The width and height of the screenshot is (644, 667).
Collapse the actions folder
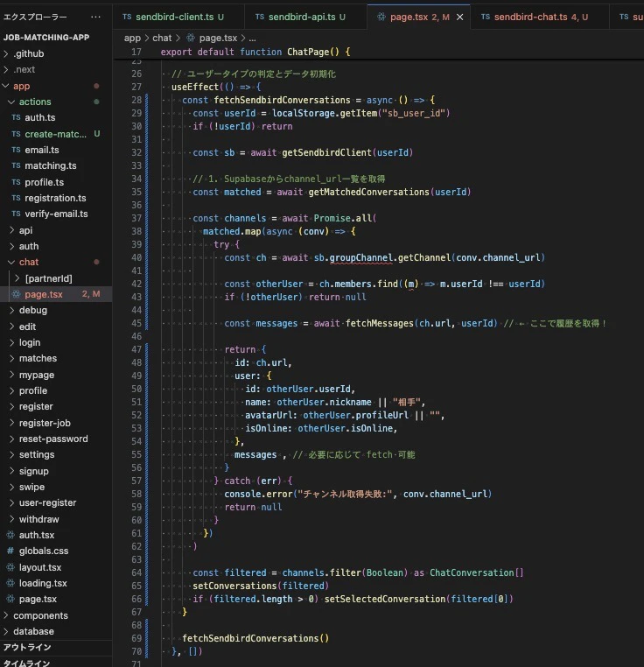[56, 102]
